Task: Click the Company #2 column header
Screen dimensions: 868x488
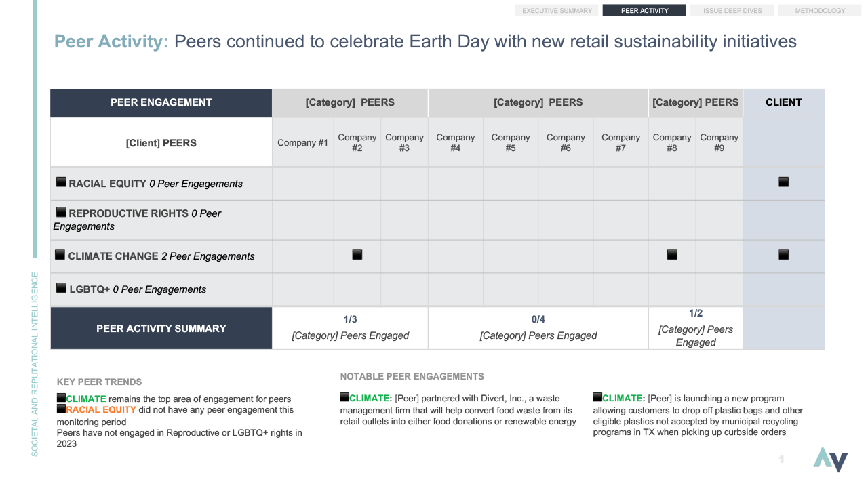Action: [357, 142]
